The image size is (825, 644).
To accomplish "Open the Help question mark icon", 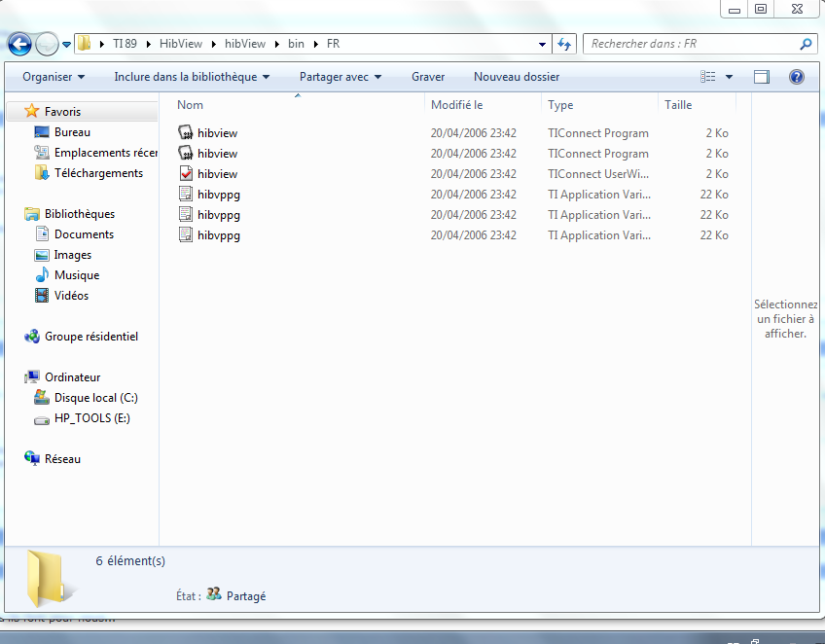I will pos(796,77).
